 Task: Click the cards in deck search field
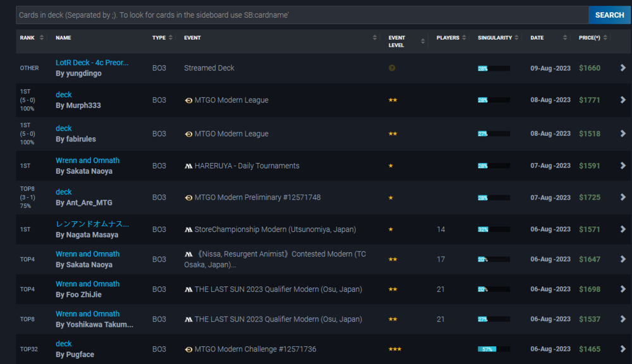click(x=302, y=15)
